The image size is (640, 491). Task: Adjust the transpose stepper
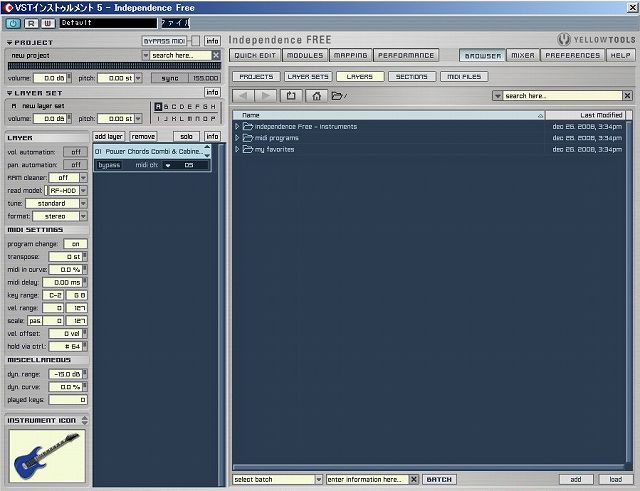(85, 256)
